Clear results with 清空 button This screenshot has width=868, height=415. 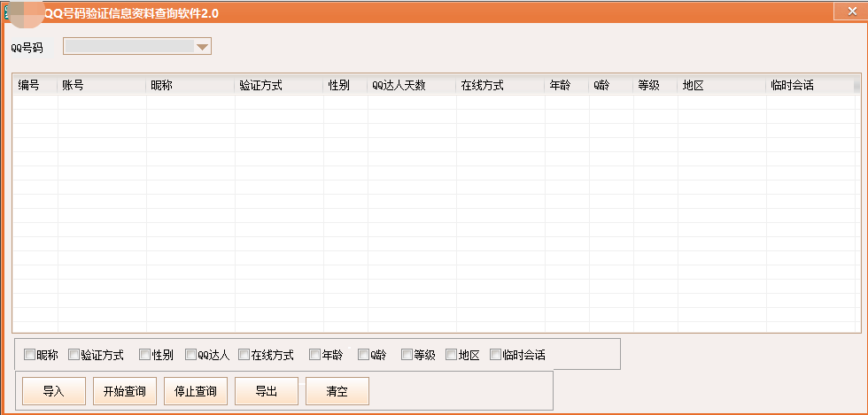point(337,391)
